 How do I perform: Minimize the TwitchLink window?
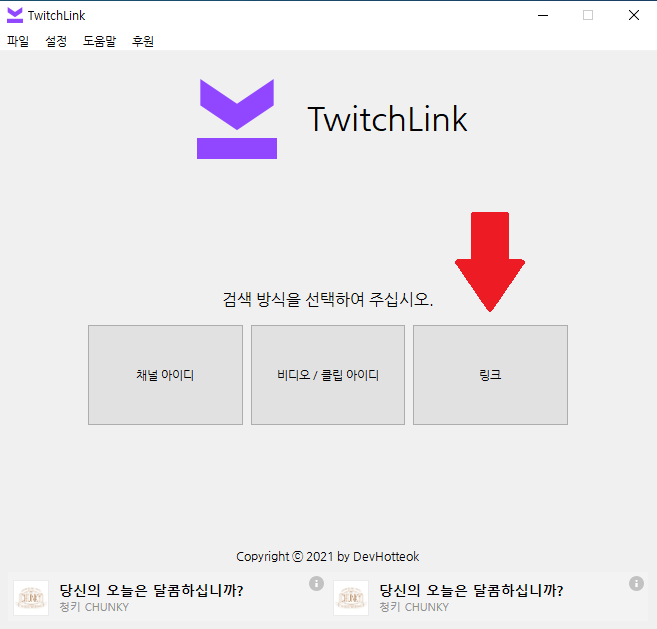coord(543,16)
